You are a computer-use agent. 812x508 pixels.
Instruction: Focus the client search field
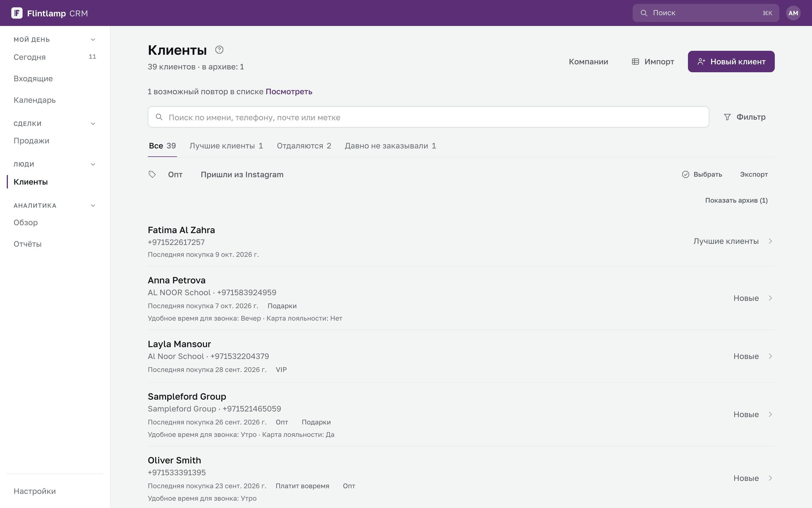(428, 117)
